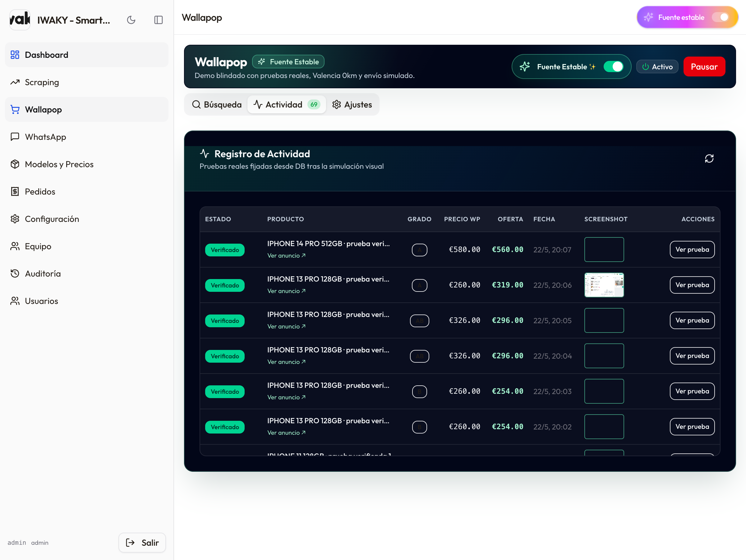Collapse the sidebar panel icon
The height and width of the screenshot is (560, 746).
click(159, 20)
